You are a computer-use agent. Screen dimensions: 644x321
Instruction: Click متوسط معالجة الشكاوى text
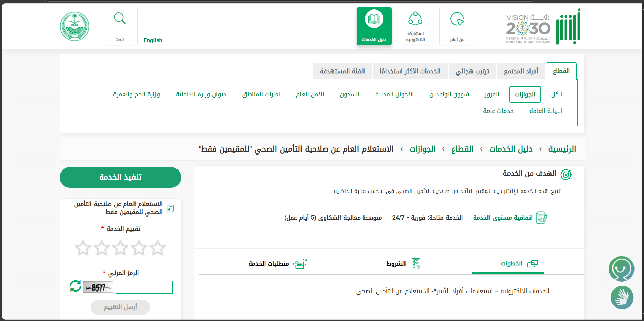333,218
